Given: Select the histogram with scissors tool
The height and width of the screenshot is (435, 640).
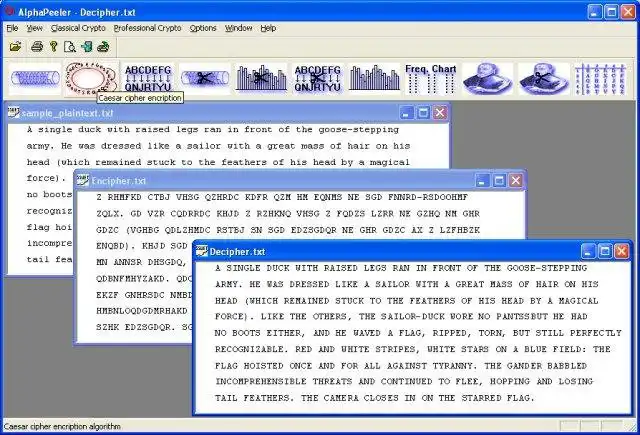Looking at the screenshot, I should (261, 78).
